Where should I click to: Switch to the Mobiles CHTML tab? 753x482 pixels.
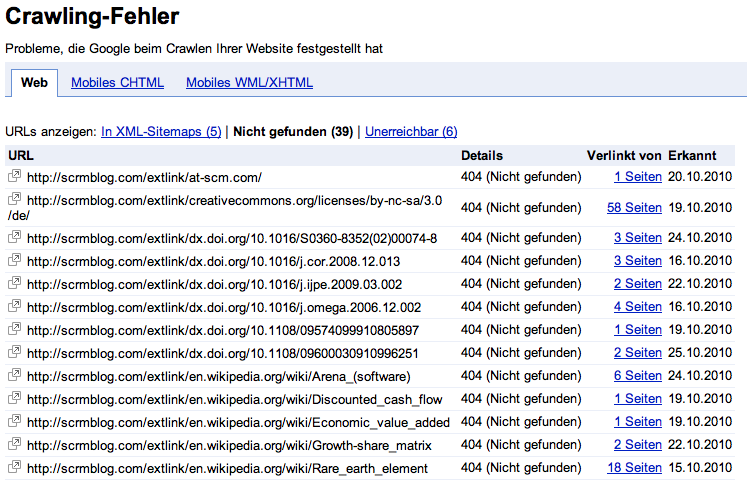(117, 83)
